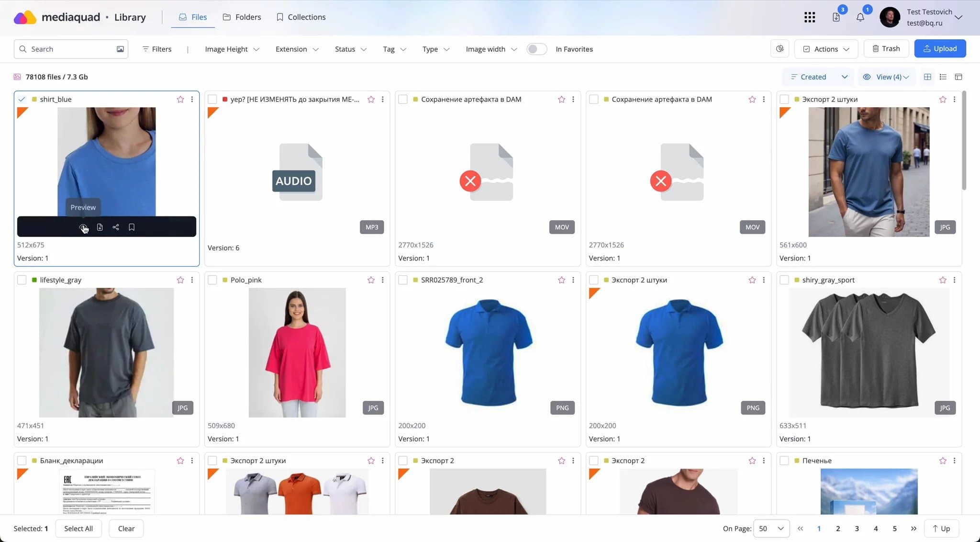Check the MP3 audio file checkbox
Viewport: 980px width, 542px height.
click(x=212, y=99)
